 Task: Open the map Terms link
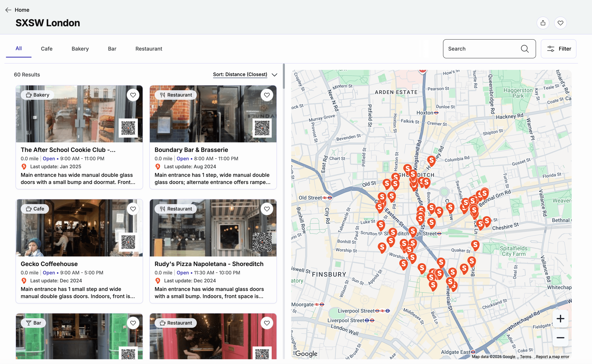525,357
